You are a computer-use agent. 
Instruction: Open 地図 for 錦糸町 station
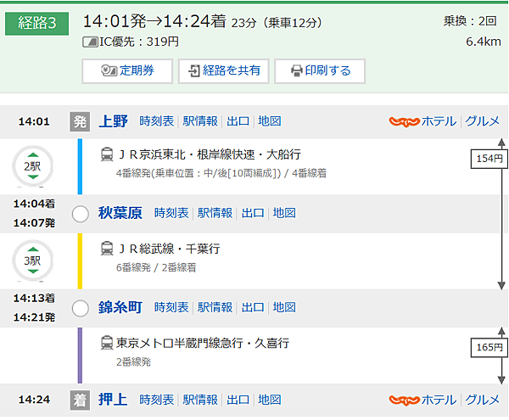tap(284, 307)
